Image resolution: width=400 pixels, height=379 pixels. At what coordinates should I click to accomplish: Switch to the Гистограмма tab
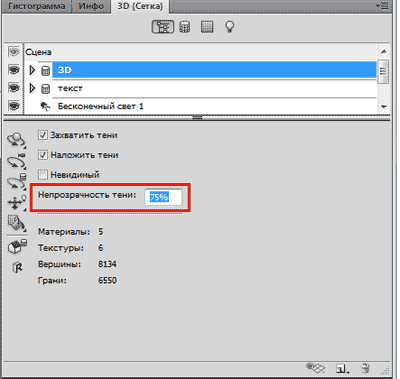pos(37,6)
